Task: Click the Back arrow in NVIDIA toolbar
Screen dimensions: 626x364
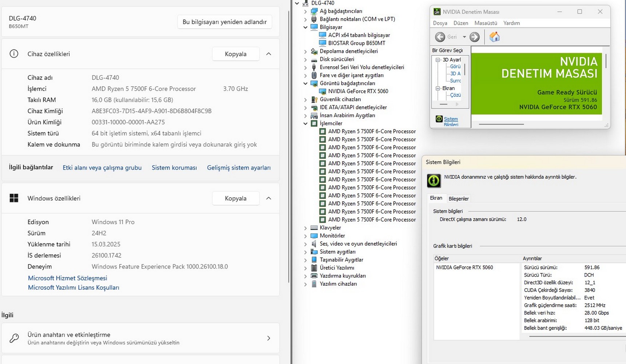Action: tap(440, 37)
